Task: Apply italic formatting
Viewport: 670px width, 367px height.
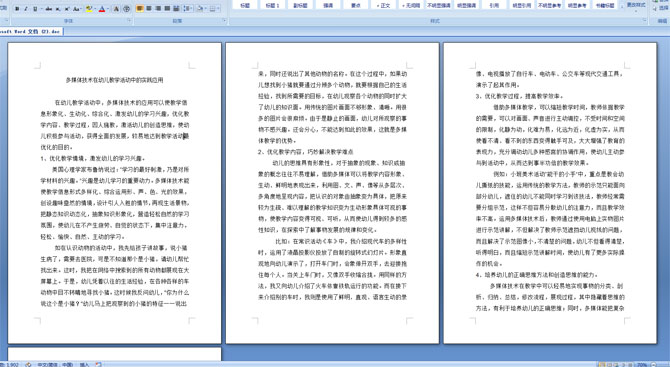Action: coord(26,9)
